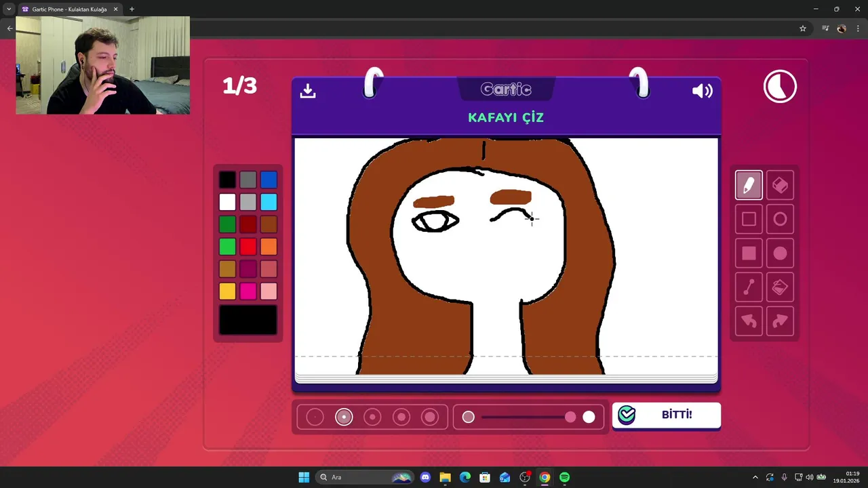
Task: Pick the cyan color swatch
Action: coord(269,202)
